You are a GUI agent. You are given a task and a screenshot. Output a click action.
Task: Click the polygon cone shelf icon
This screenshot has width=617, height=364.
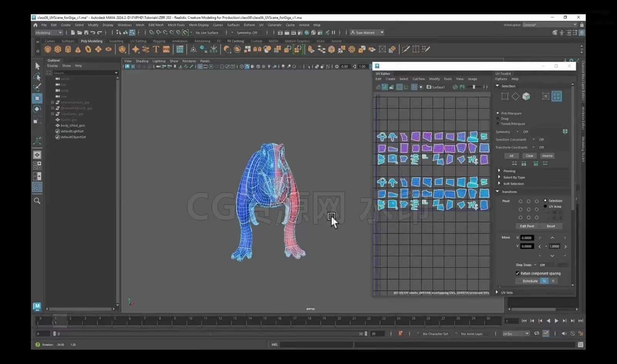pos(78,49)
